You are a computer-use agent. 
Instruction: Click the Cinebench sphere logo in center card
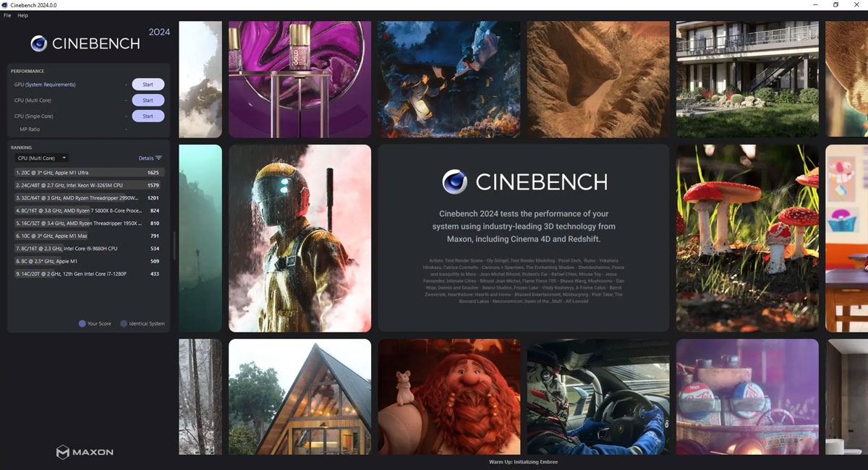454,181
